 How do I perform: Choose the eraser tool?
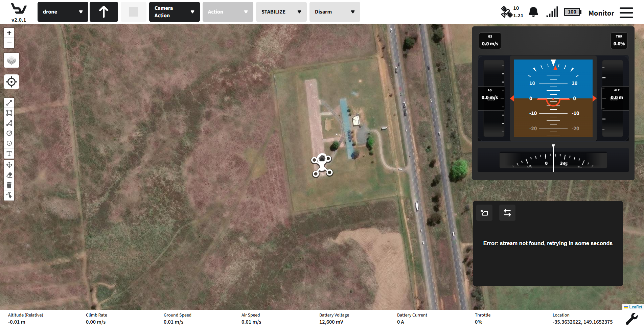click(9, 175)
